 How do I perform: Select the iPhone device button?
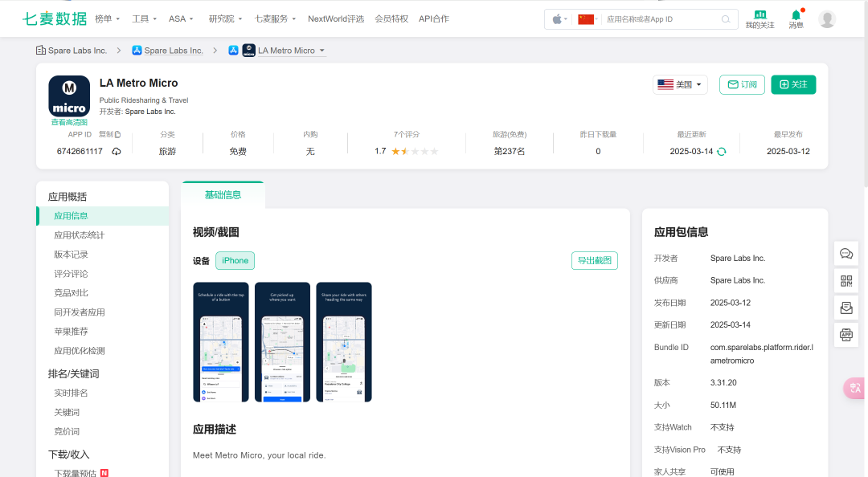click(235, 261)
